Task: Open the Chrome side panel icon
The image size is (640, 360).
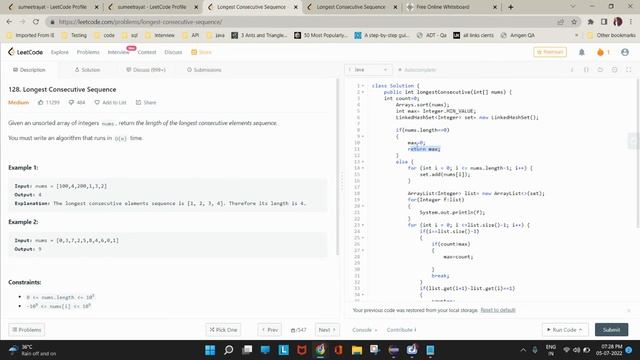Action: point(604,22)
